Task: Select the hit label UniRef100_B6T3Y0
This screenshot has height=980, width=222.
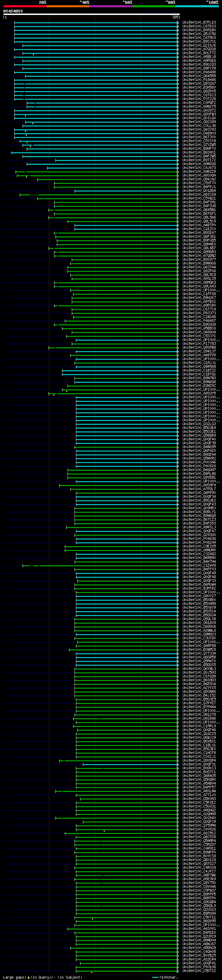Action: [199, 137]
